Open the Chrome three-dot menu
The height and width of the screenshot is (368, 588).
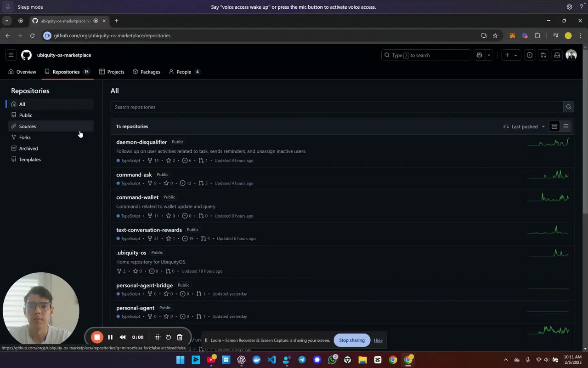click(x=580, y=35)
